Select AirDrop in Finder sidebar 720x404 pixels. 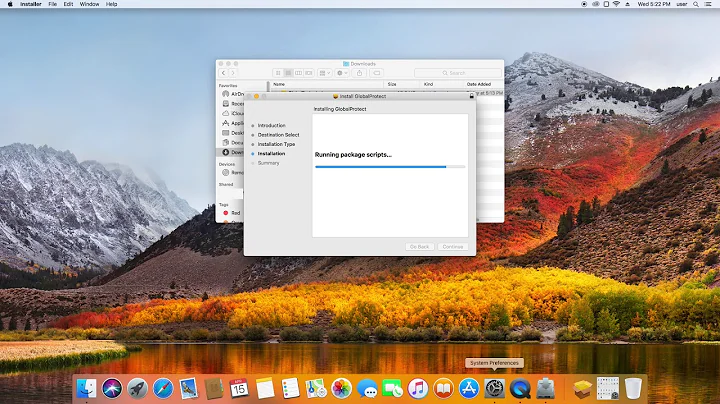pyautogui.click(x=232, y=94)
